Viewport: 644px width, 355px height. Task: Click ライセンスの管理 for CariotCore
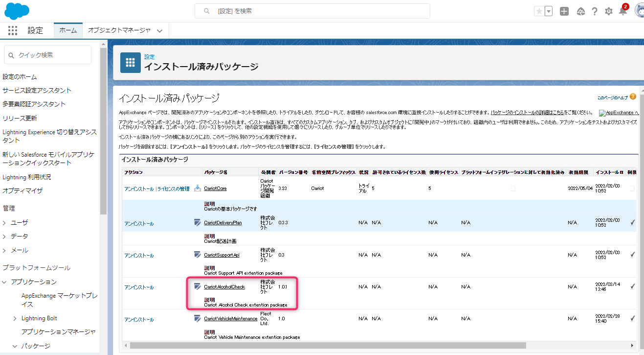173,189
